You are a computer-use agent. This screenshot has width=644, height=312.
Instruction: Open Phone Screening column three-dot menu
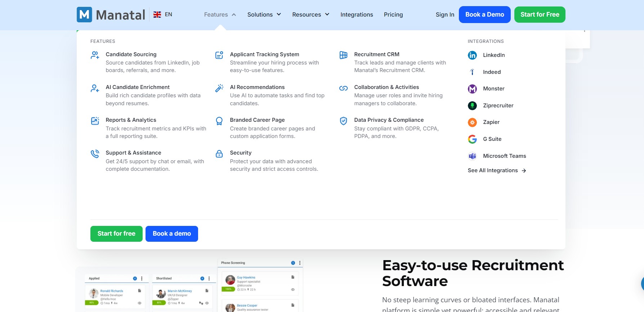coord(300,263)
